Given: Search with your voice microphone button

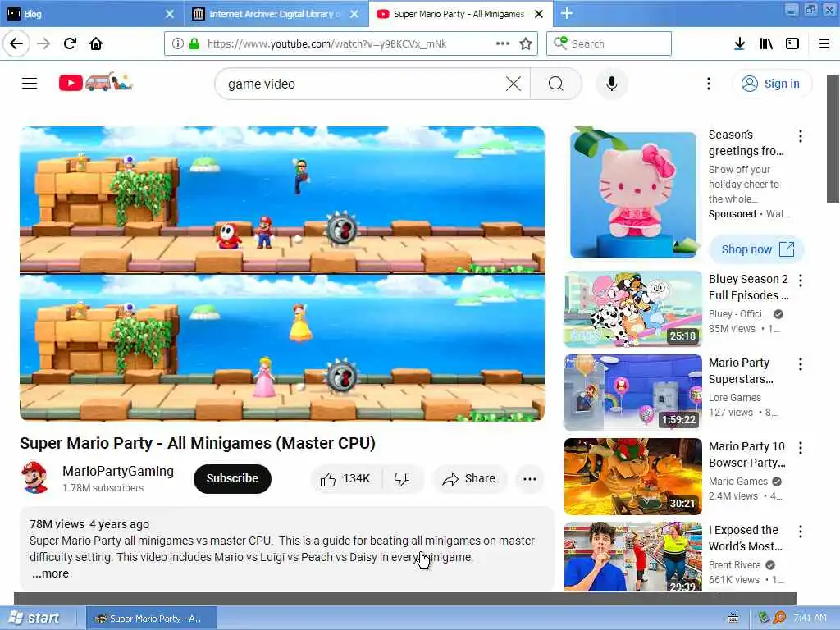Looking at the screenshot, I should [611, 84].
